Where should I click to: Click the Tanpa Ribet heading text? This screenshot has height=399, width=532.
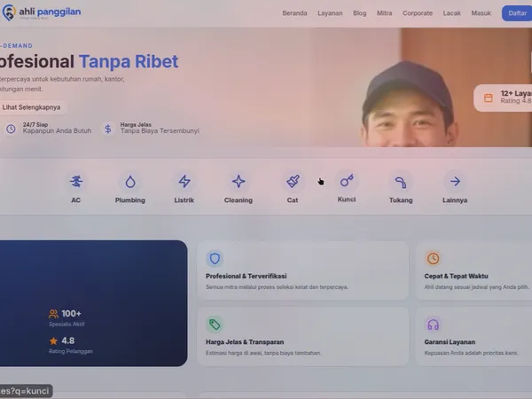coord(129,61)
